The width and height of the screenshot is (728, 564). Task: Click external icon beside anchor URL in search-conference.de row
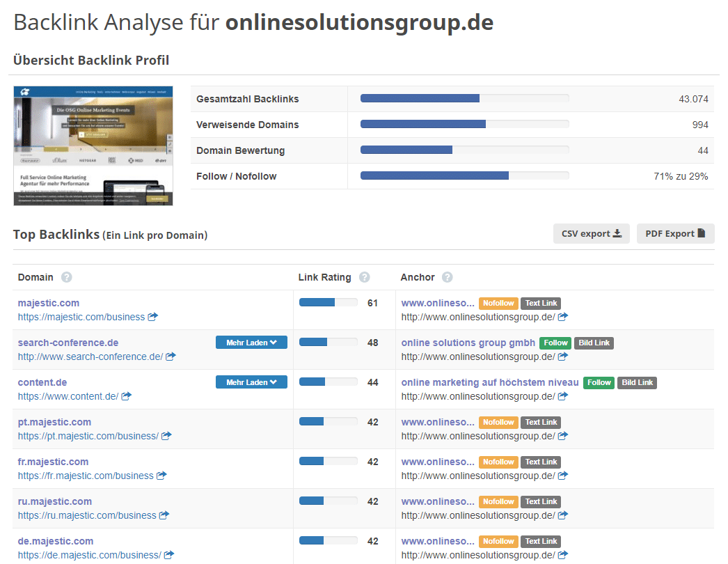click(563, 357)
